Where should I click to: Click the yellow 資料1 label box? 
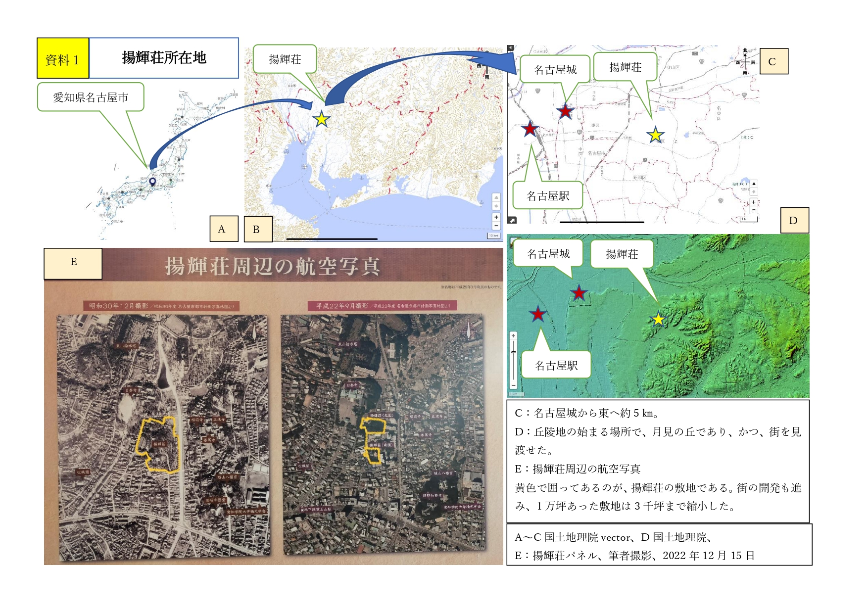pyautogui.click(x=63, y=58)
